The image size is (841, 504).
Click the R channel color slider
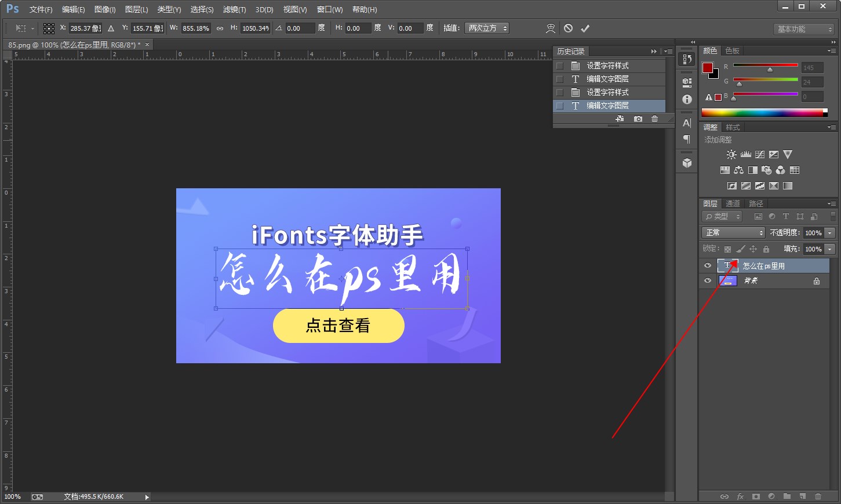pos(766,65)
